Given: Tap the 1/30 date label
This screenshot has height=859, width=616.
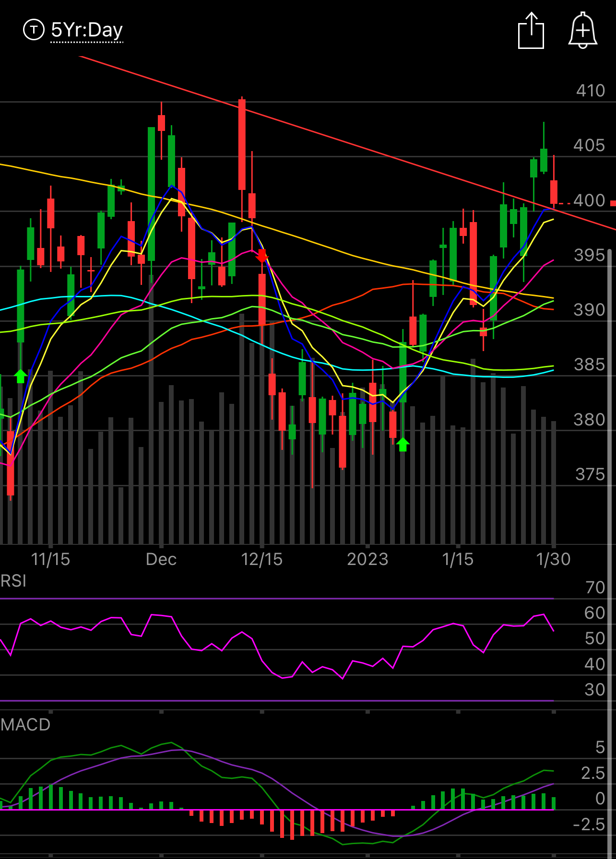Looking at the screenshot, I should (553, 559).
